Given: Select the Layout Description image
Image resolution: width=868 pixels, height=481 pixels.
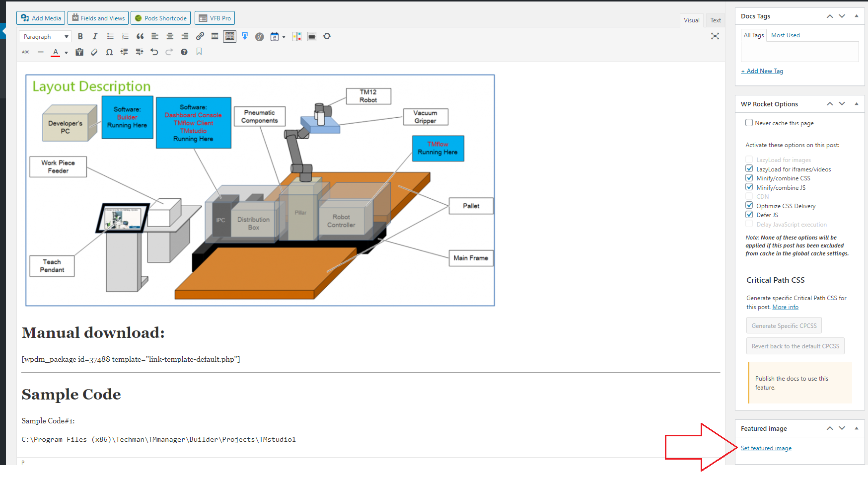Looking at the screenshot, I should [x=260, y=190].
